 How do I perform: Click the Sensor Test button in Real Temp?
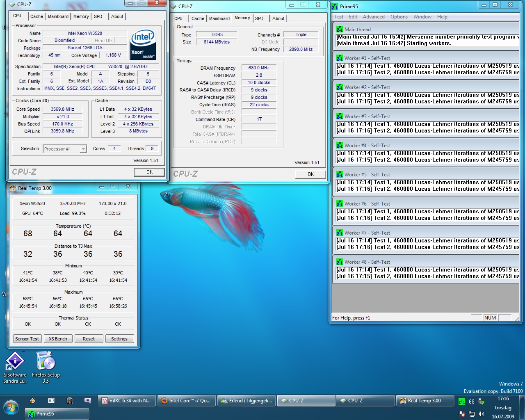tap(27, 339)
